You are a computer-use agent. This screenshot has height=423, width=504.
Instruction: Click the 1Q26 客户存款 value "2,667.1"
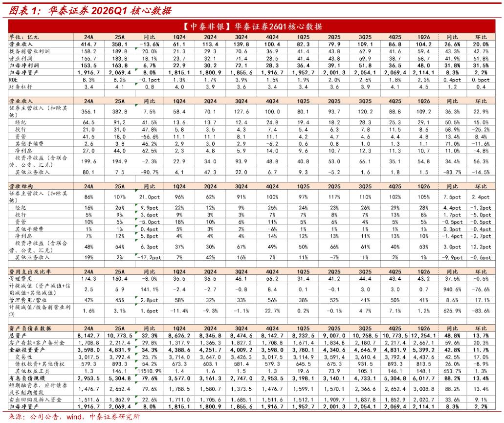[x=424, y=343]
